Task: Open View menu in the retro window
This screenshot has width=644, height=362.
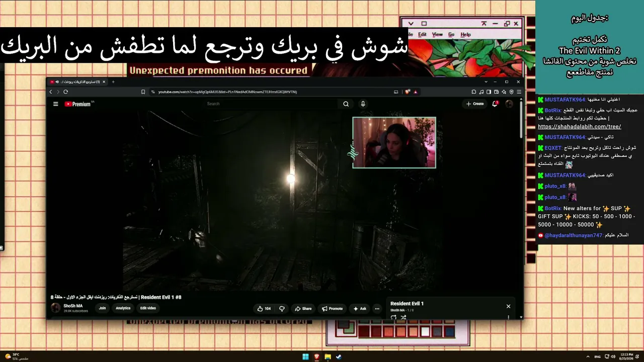Action: (x=437, y=35)
